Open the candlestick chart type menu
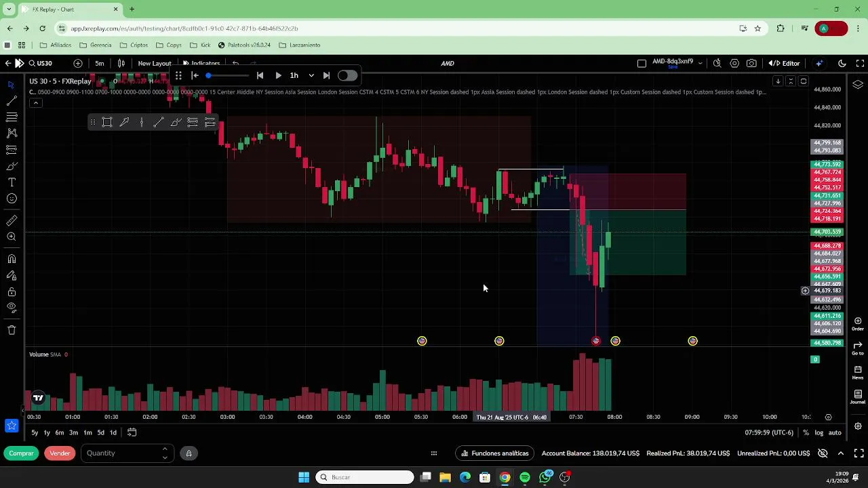868x488 pixels. click(121, 63)
